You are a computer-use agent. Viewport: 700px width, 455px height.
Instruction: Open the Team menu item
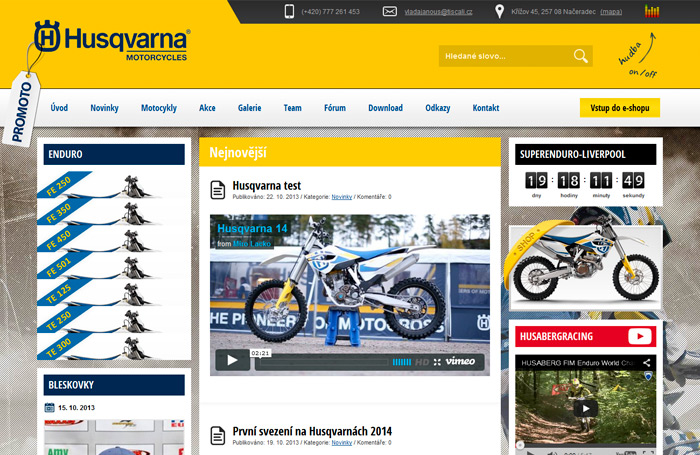click(x=292, y=108)
